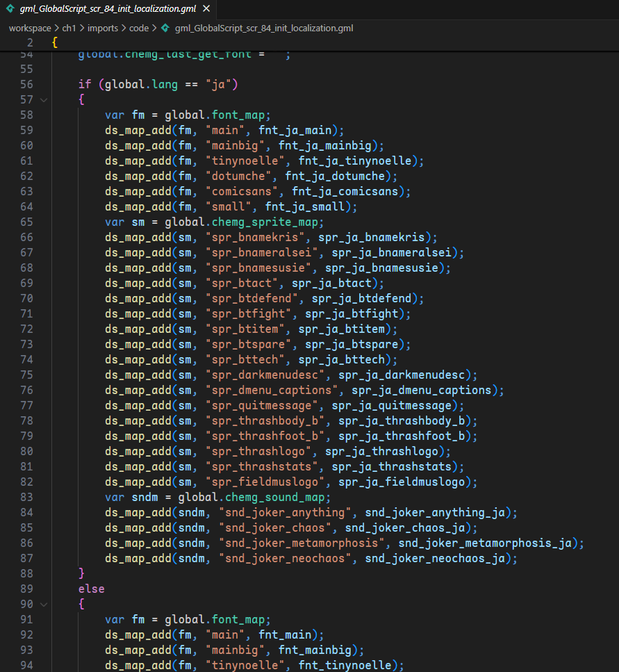Screen dimensions: 619x672
Task: Click spr_ja_dmenu_captions on line 76
Action: [422, 391]
